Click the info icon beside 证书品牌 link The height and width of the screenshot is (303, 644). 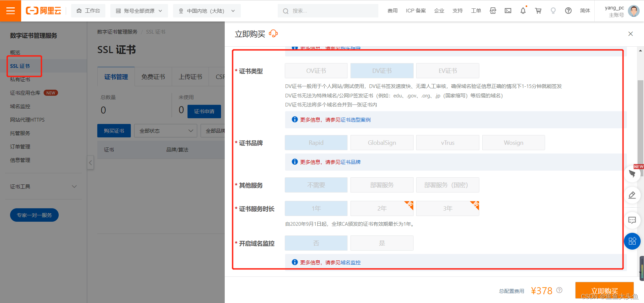(x=294, y=162)
